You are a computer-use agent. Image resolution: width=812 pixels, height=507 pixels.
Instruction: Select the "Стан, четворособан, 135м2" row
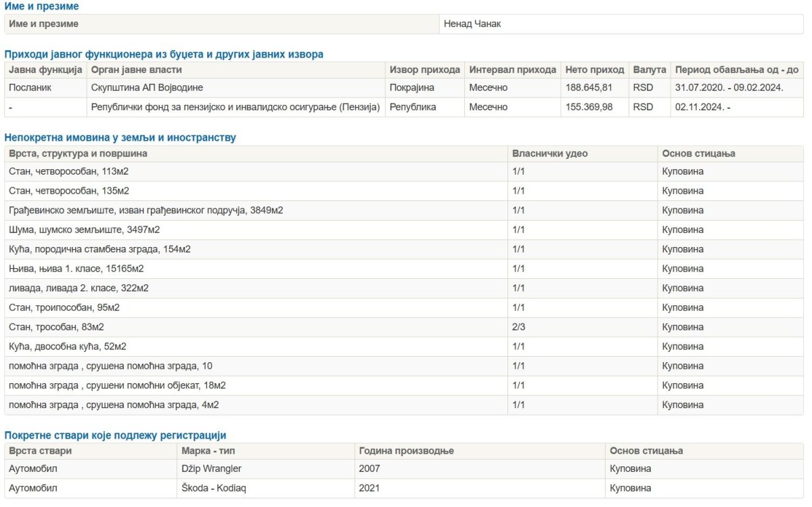[69, 191]
